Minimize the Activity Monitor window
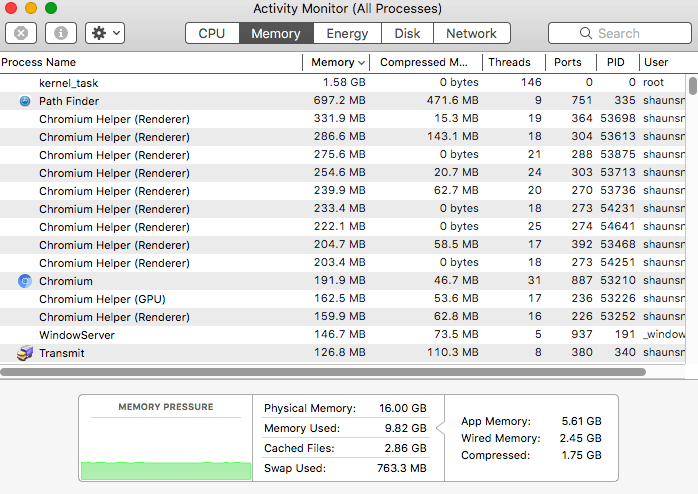 [31, 8]
